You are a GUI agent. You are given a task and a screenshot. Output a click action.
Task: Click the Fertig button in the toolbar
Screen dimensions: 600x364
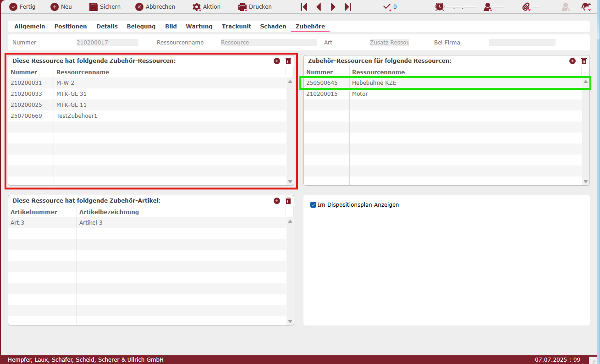coord(22,7)
